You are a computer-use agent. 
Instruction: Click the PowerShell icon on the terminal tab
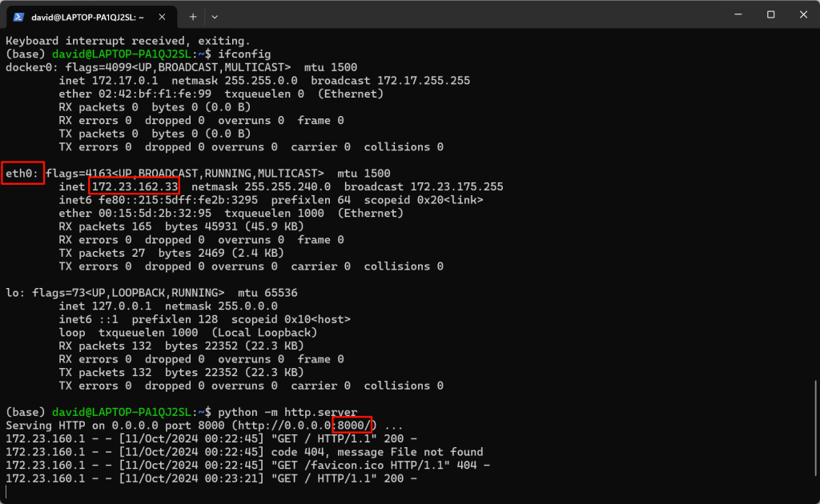click(x=18, y=15)
